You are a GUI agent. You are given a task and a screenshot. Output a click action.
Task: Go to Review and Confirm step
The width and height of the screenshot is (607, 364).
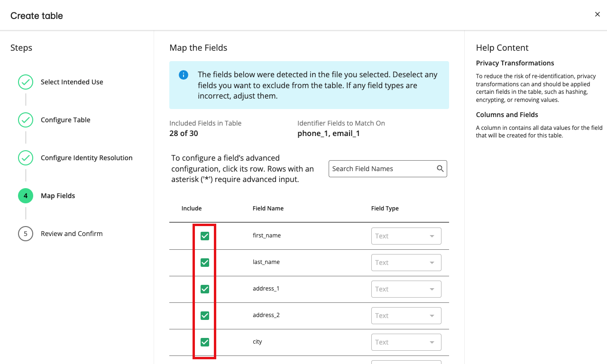(72, 234)
